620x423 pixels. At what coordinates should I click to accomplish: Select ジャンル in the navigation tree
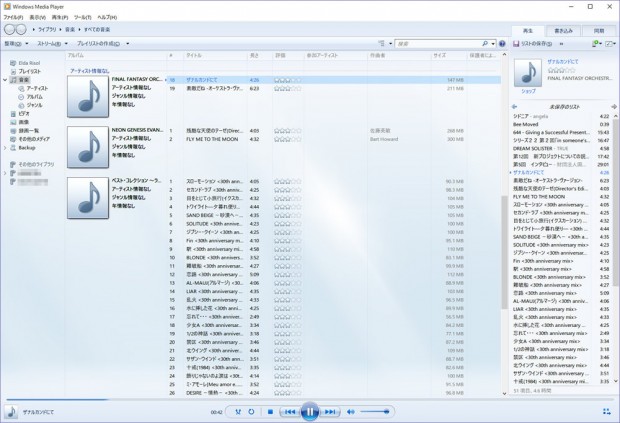(x=34, y=105)
